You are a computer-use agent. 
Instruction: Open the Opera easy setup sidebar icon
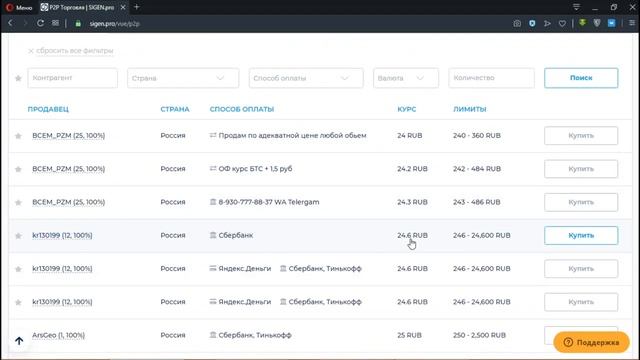(x=632, y=23)
